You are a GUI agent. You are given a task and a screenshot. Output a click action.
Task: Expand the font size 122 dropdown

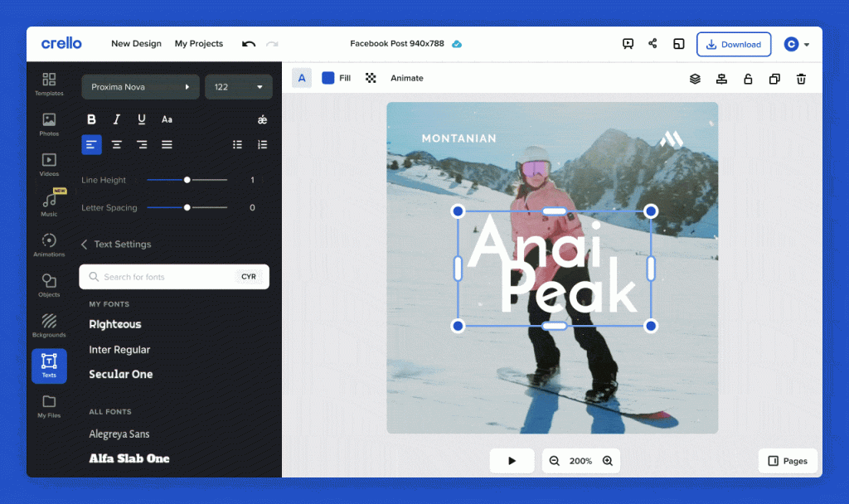[238, 86]
